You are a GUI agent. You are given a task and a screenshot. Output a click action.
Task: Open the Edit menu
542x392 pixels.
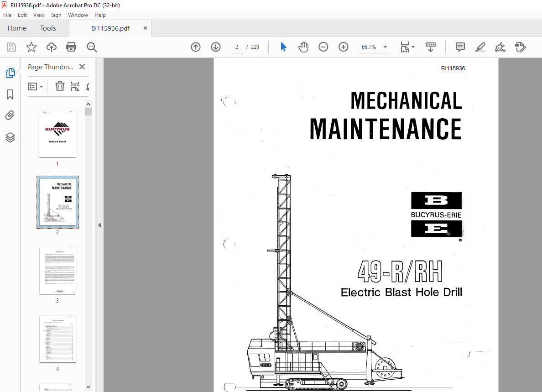tap(22, 15)
